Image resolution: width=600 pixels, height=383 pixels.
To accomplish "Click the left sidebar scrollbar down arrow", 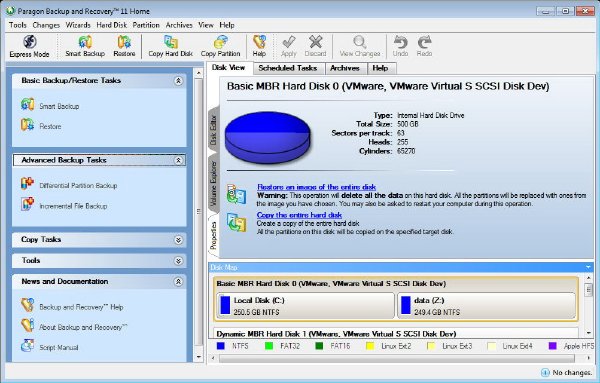I will pos(199,357).
